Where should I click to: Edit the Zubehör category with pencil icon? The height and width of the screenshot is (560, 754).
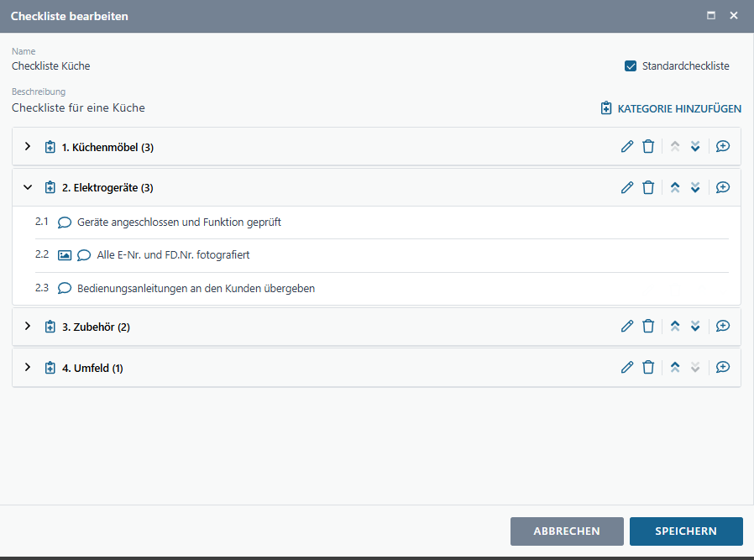point(626,327)
